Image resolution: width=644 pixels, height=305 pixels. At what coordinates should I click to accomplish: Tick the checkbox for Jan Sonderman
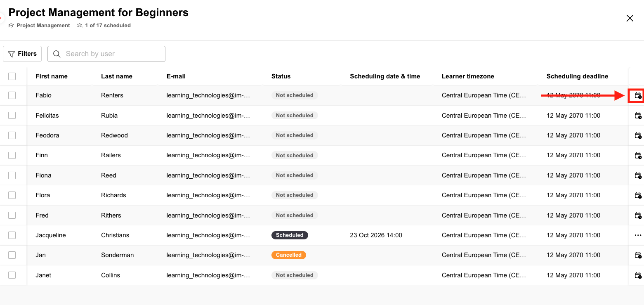[12, 255]
